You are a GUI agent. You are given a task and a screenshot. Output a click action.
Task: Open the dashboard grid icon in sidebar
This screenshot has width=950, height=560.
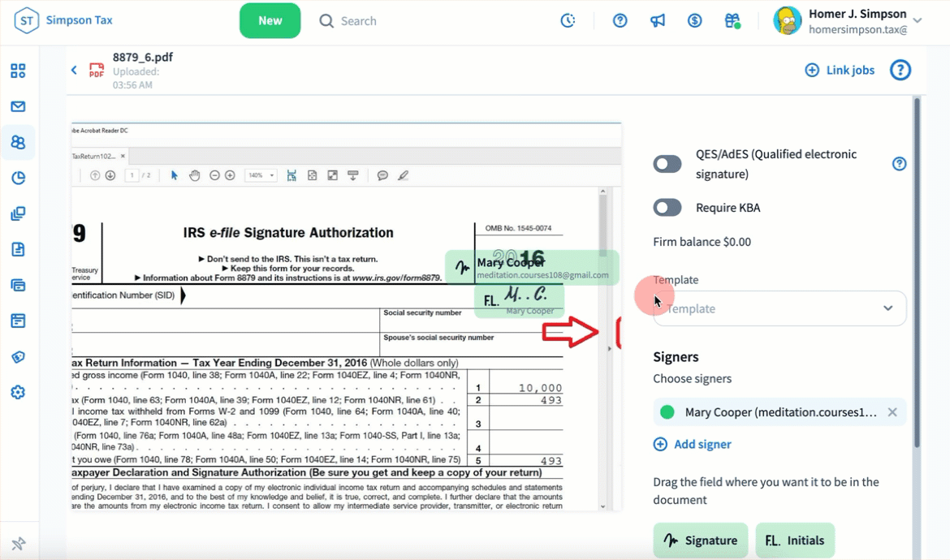tap(18, 71)
